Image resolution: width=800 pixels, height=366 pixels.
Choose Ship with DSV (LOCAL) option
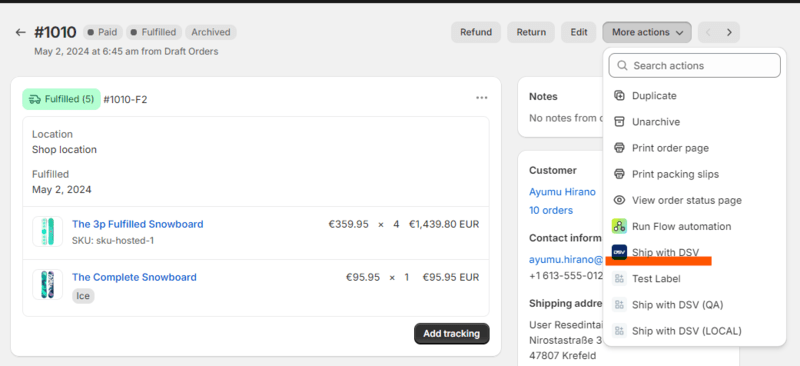(x=694, y=331)
